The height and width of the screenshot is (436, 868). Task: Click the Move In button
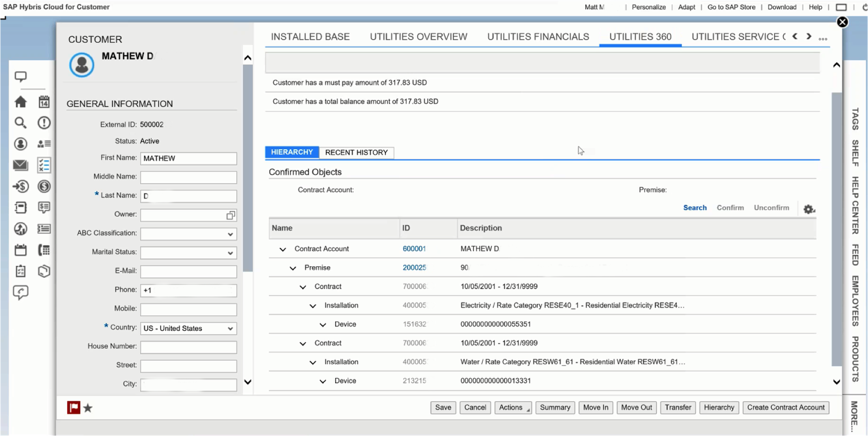tap(596, 408)
